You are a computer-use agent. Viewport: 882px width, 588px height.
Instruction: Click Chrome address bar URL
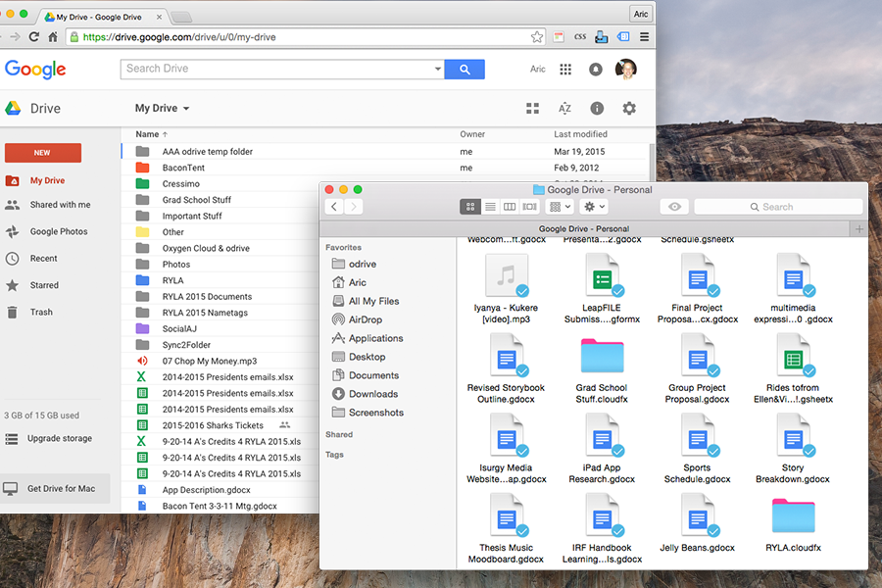pos(179,37)
